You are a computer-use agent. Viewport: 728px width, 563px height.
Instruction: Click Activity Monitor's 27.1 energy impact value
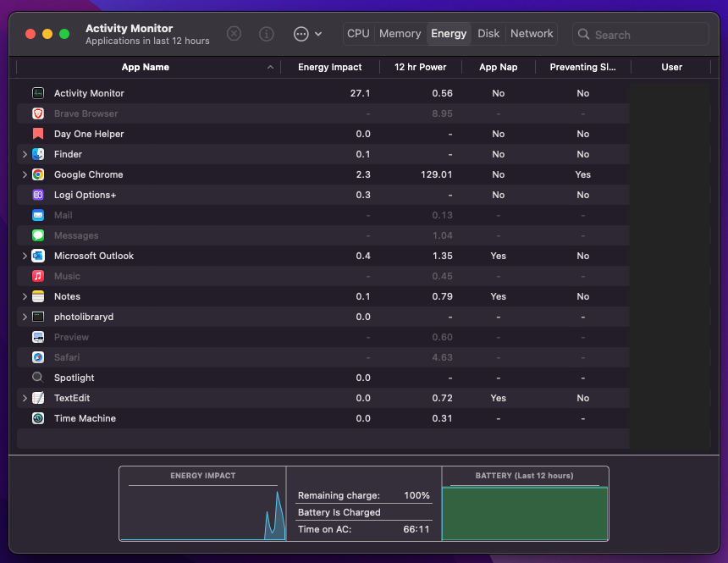(360, 93)
